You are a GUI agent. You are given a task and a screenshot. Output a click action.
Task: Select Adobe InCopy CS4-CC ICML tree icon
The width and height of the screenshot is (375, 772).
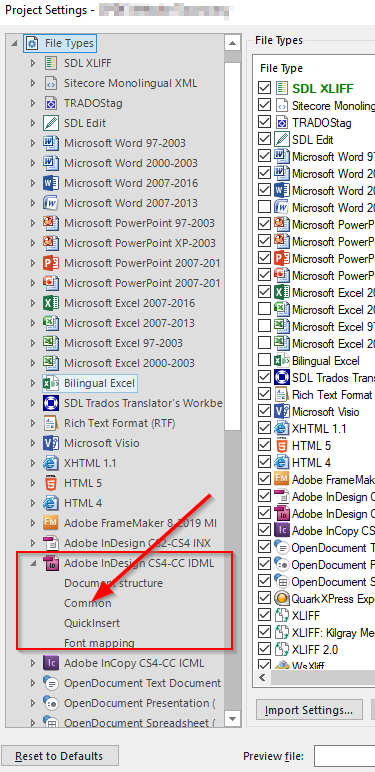point(50,663)
